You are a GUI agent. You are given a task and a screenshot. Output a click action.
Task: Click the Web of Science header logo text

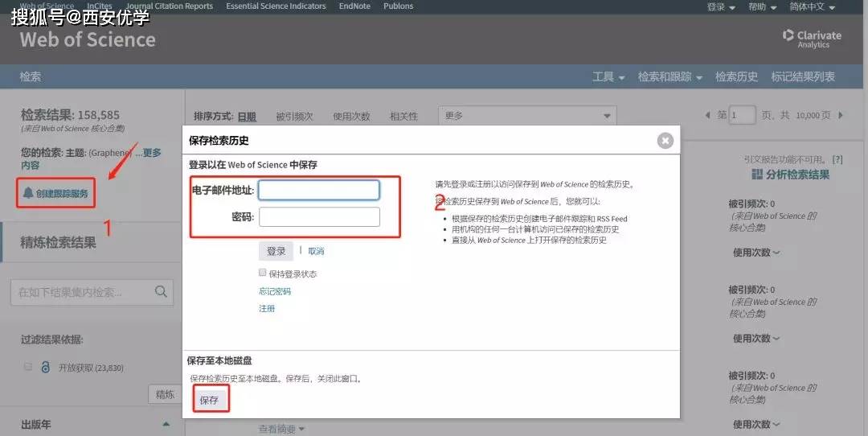(88, 39)
